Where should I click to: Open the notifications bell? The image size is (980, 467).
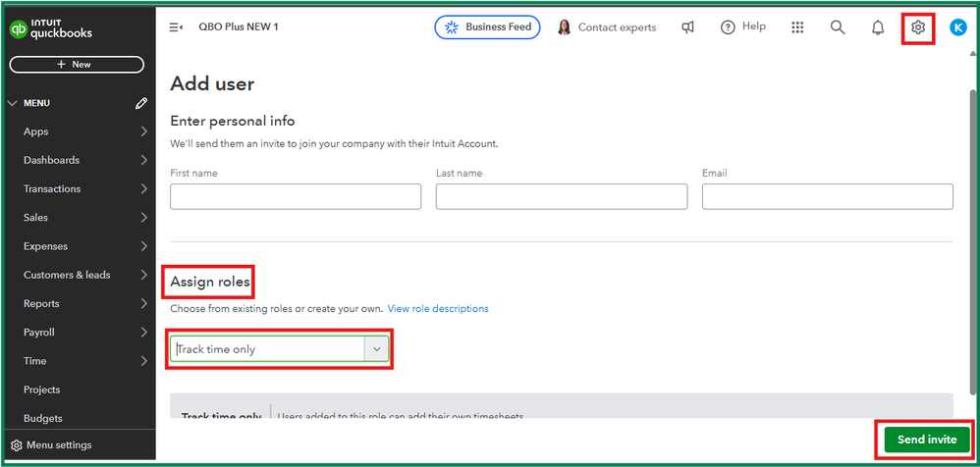878,27
